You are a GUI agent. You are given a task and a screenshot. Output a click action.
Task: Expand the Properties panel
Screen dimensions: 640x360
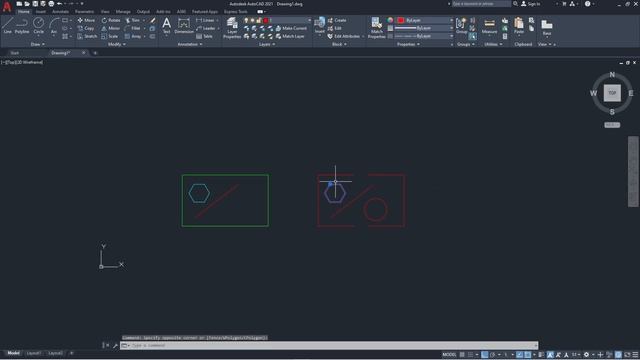(x=408, y=44)
